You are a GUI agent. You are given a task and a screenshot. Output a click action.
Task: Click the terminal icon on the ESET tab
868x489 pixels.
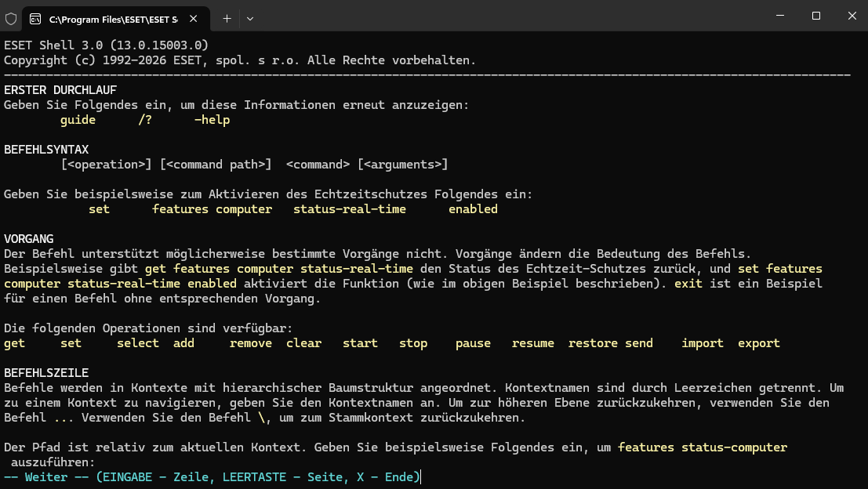[35, 20]
